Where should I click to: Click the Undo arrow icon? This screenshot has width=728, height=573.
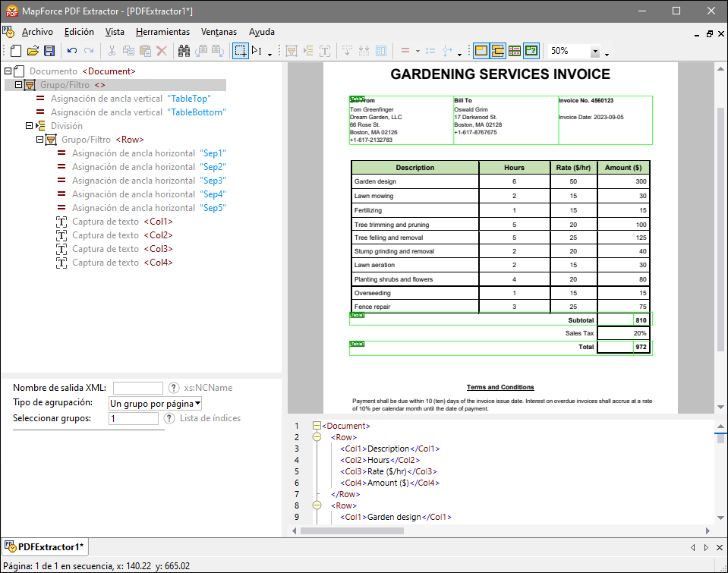pyautogui.click(x=72, y=51)
